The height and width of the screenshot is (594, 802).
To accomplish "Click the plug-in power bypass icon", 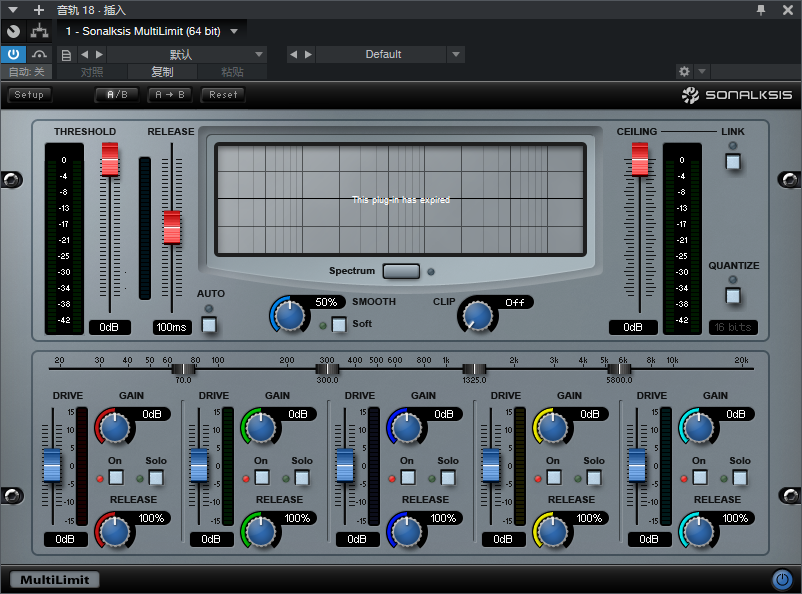I will pyautogui.click(x=14, y=54).
